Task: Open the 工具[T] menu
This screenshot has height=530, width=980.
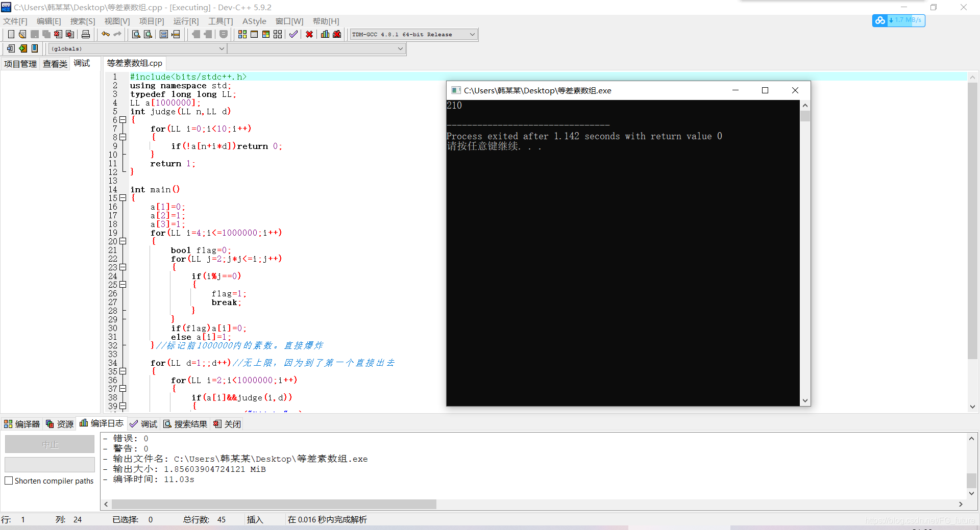Action: (x=220, y=21)
